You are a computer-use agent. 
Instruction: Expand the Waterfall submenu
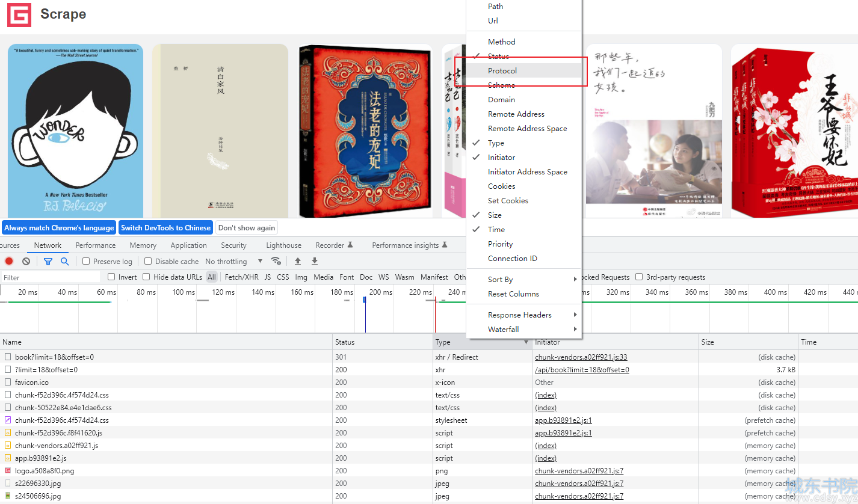click(x=524, y=329)
